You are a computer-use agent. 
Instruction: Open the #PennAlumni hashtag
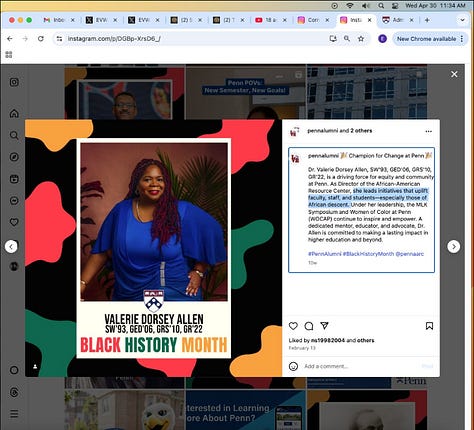[325, 254]
